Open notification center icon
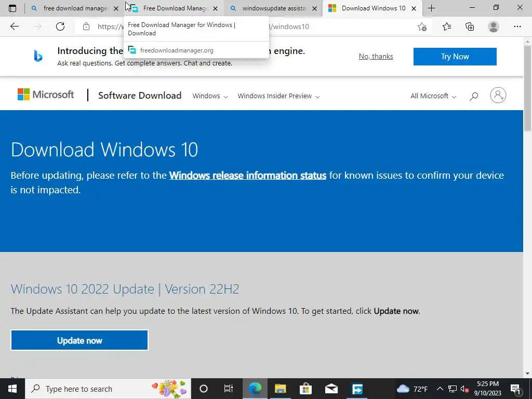The width and height of the screenshot is (532, 399). coord(515,389)
